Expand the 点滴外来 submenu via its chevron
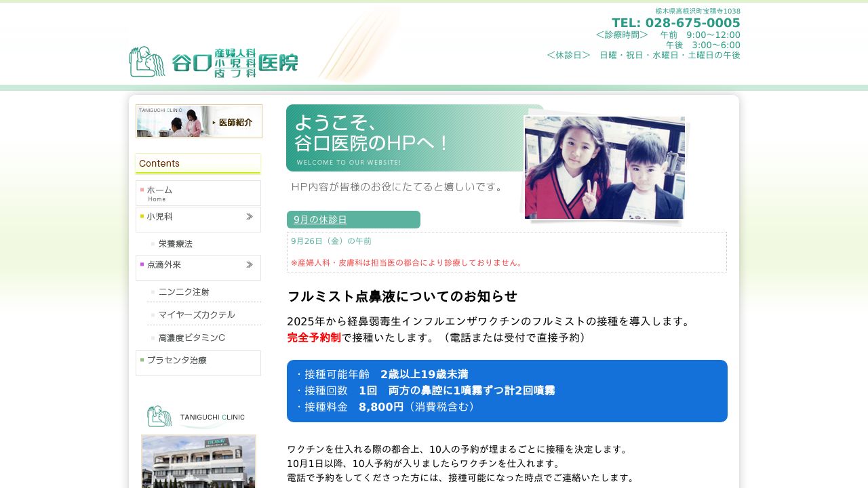Image resolution: width=868 pixels, height=488 pixels. click(x=249, y=265)
